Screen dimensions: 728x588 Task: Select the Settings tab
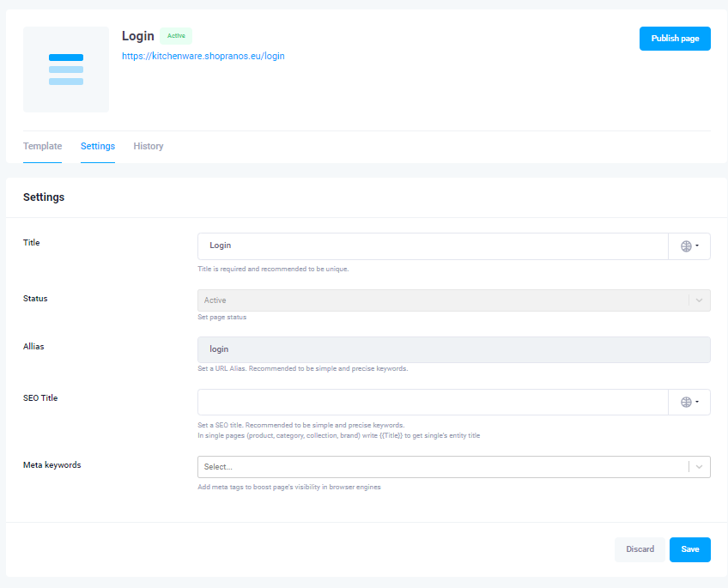click(98, 146)
